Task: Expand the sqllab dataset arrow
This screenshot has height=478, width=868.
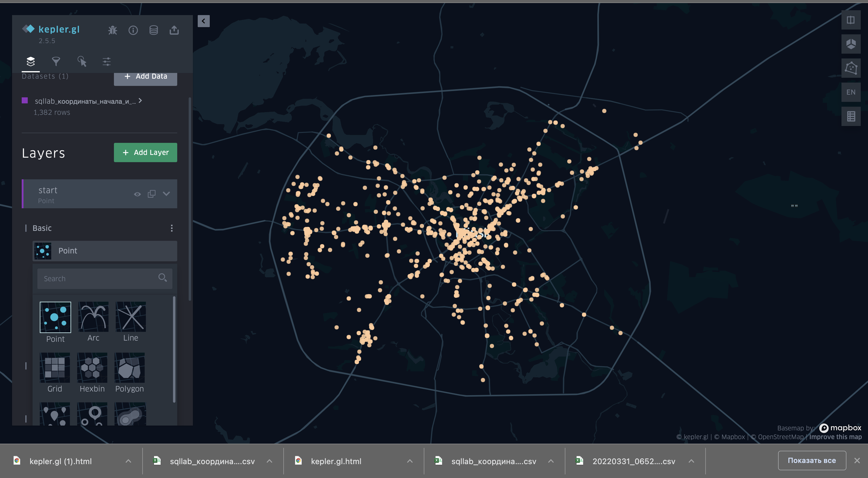Action: pyautogui.click(x=140, y=100)
